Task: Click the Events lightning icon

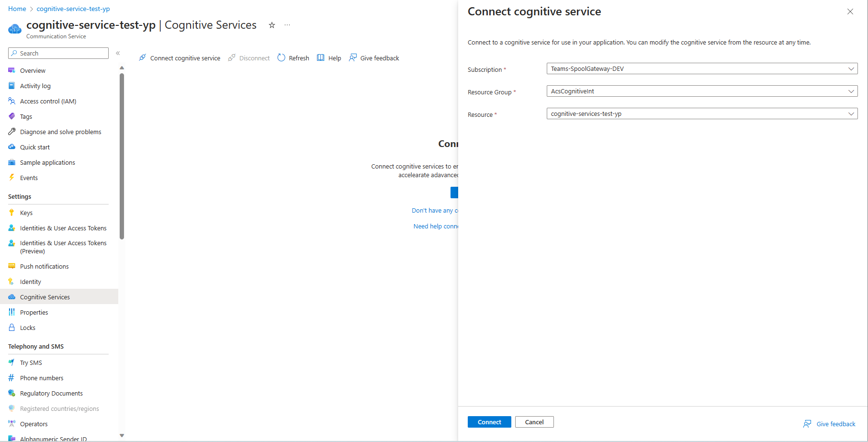Action: tap(12, 178)
